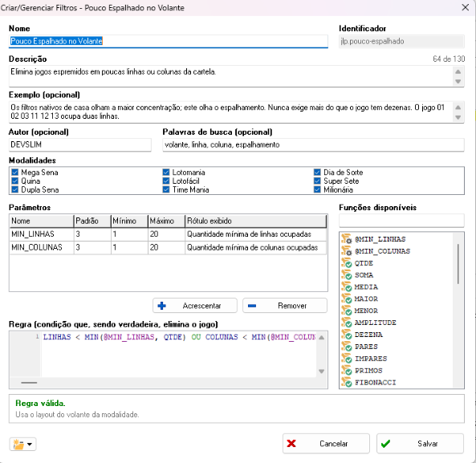Click the Rótulo exibido column header
Screen dimensions: 476x463
[x=256, y=221]
